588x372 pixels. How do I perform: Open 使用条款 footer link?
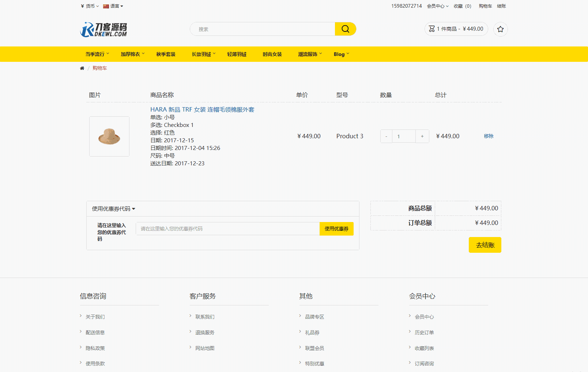click(x=95, y=364)
